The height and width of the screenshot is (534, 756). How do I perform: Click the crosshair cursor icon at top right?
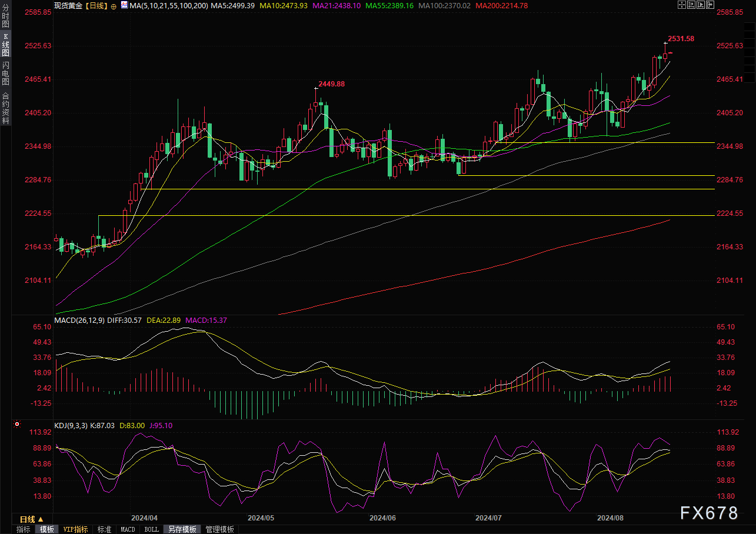coord(682,5)
